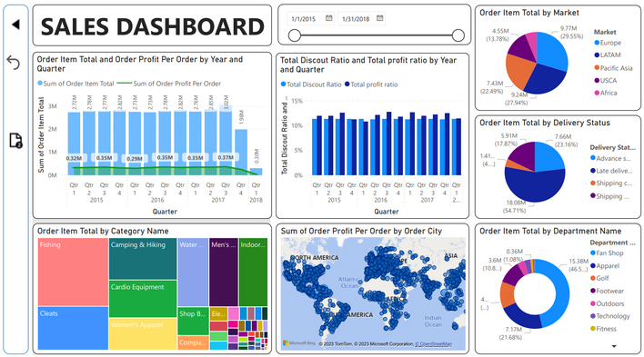Click the 3.02M bar for 2017 Qtr 3
644x357 pixels.
click(226, 140)
